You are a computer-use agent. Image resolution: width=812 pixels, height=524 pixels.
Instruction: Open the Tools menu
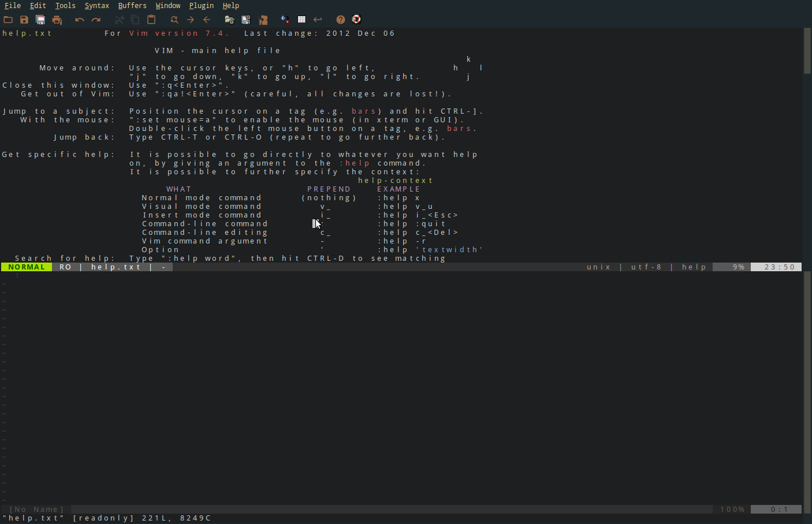[65, 5]
